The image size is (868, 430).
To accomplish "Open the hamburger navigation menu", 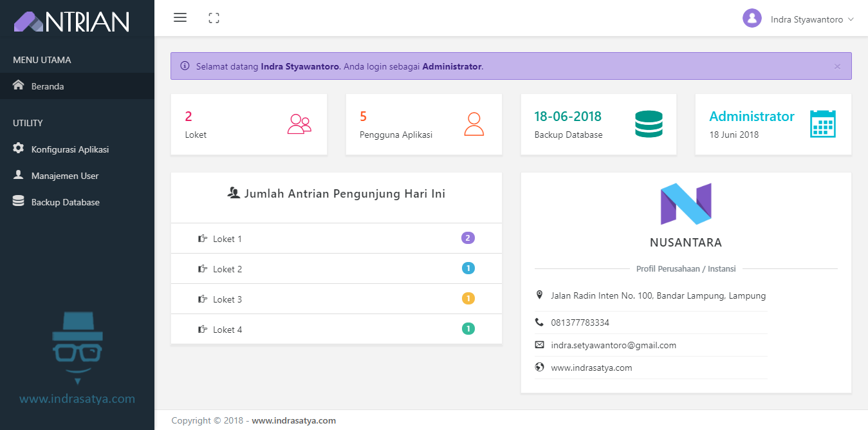I will pyautogui.click(x=180, y=17).
